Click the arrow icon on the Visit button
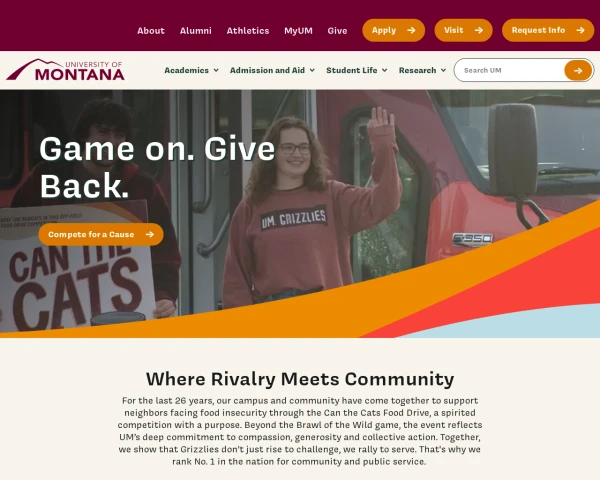The image size is (600, 480). point(479,30)
